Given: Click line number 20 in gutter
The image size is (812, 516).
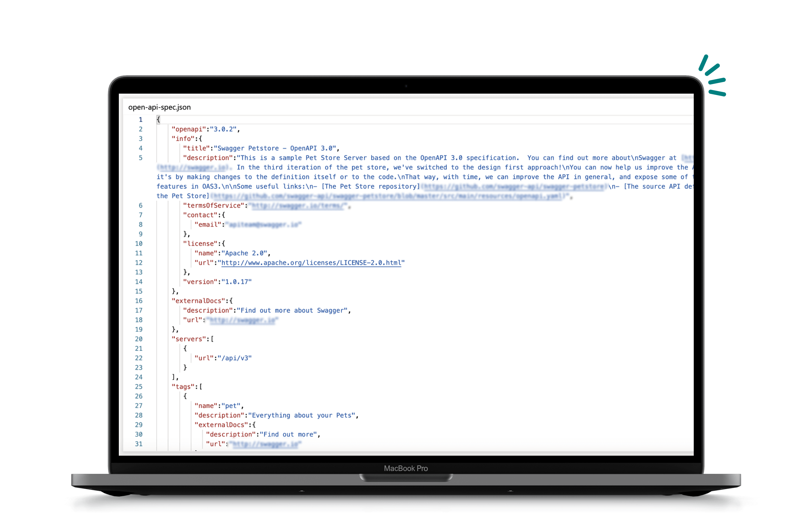Looking at the screenshot, I should click(139, 339).
